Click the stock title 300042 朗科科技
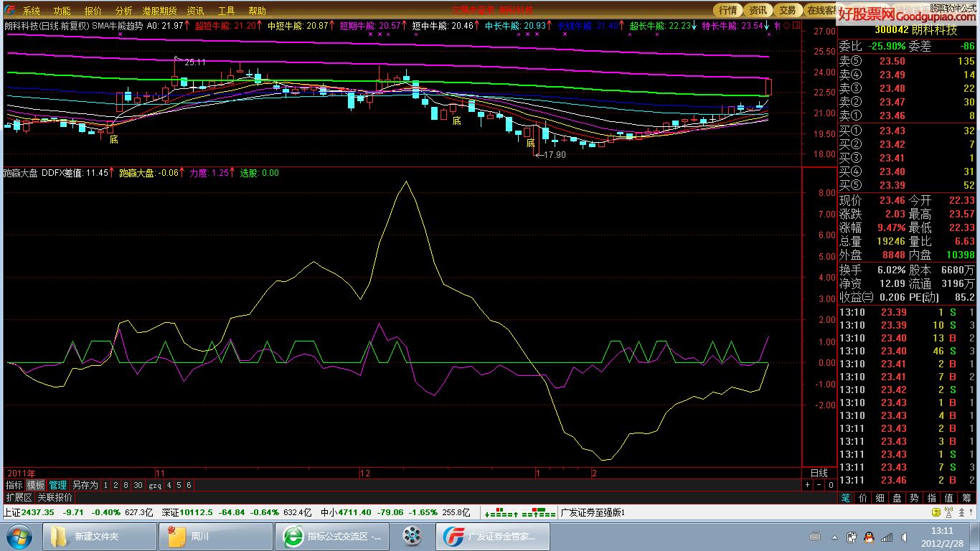Image resolution: width=980 pixels, height=551 pixels. coord(916,31)
